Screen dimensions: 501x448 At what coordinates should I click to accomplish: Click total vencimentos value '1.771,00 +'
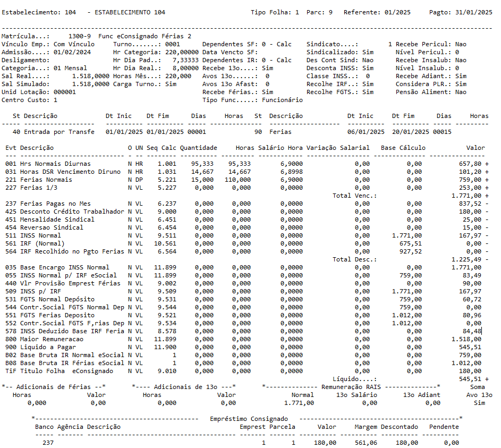[x=470, y=196]
